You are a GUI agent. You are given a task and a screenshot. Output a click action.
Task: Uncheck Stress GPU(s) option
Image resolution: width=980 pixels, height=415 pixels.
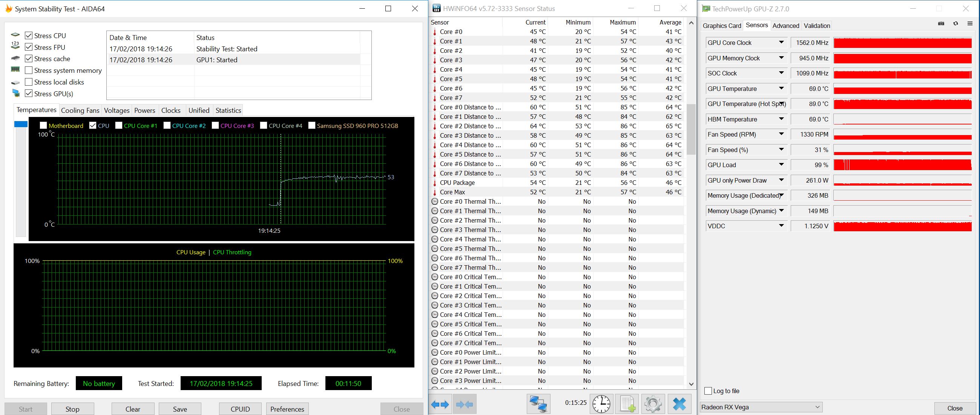pyautogui.click(x=29, y=94)
